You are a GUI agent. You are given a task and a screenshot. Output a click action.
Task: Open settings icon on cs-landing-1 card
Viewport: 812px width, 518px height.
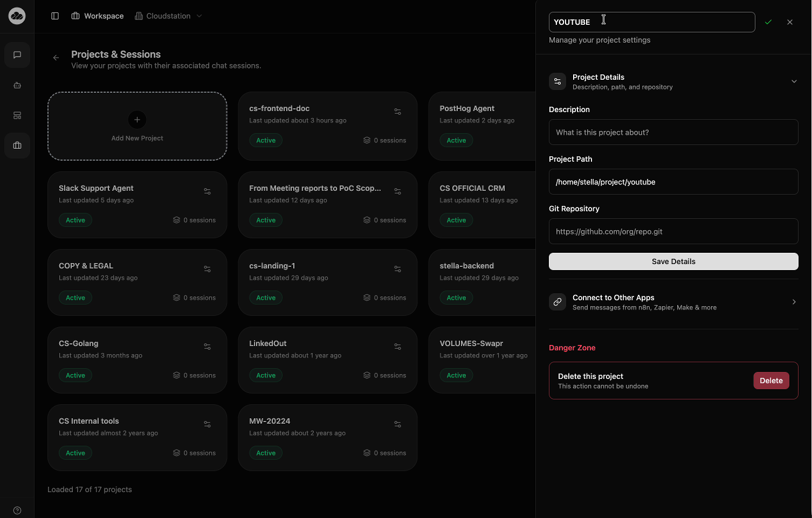397,269
